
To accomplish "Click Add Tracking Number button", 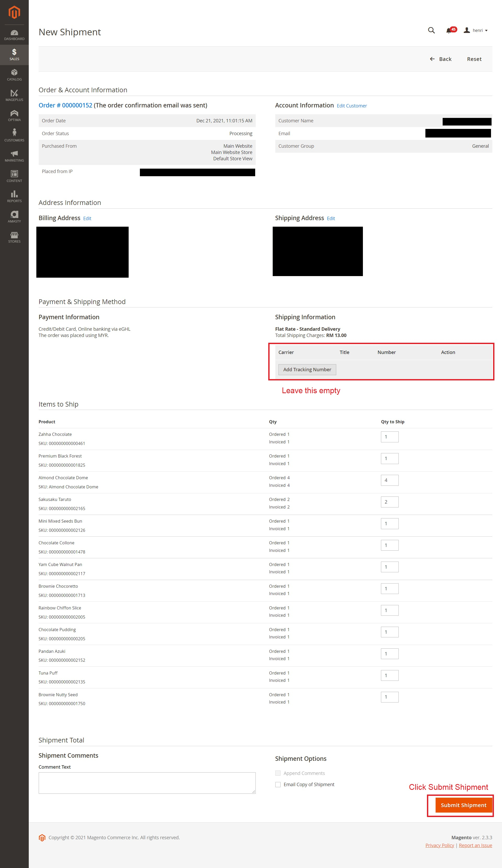I will click(x=307, y=369).
